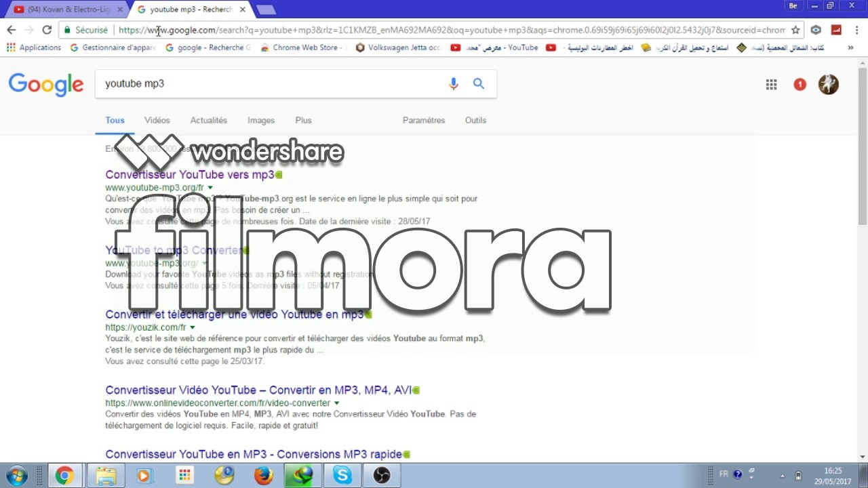Click the browser forward arrow
This screenshot has height=488, width=868.
(x=28, y=30)
